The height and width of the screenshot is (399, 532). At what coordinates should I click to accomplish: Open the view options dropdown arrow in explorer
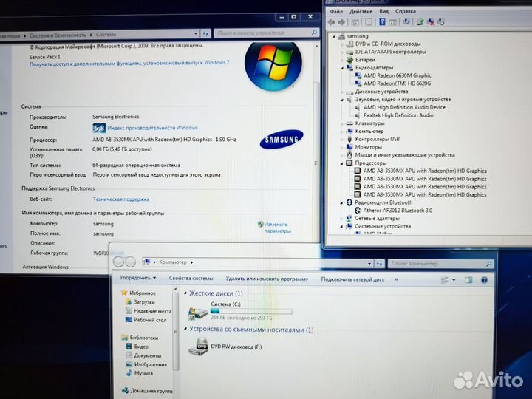[454, 280]
